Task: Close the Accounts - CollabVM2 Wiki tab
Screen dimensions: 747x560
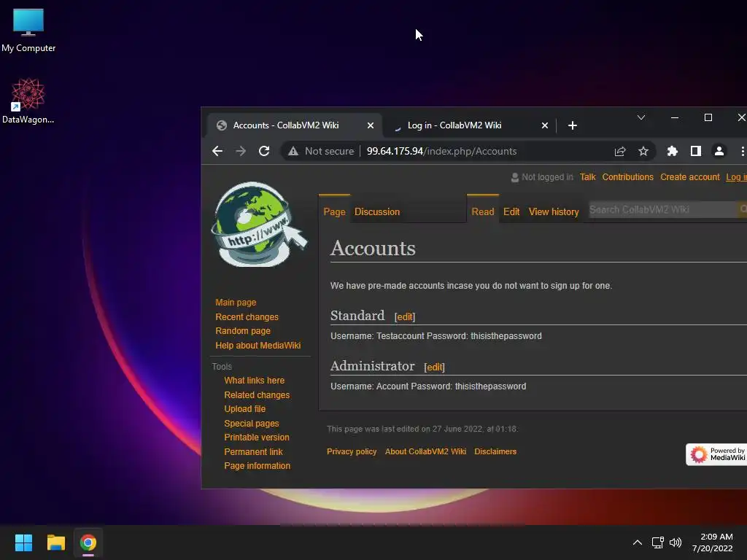Action: coord(370,125)
